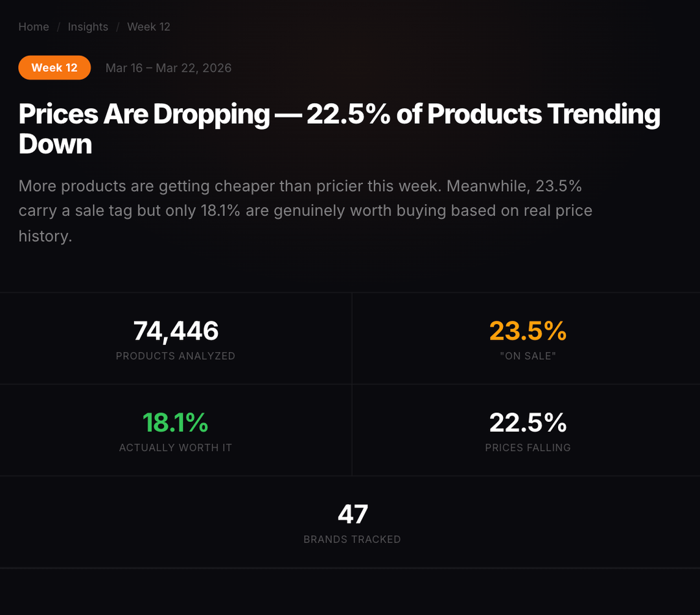The height and width of the screenshot is (615, 700).
Task: Click the green 18.1% statistic
Action: [176, 423]
